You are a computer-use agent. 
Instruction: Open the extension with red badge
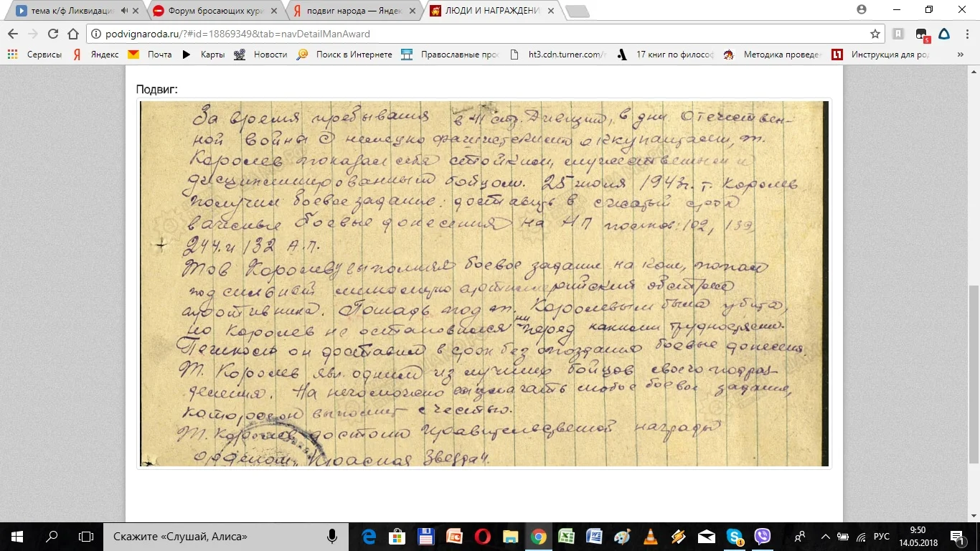pos(922,34)
